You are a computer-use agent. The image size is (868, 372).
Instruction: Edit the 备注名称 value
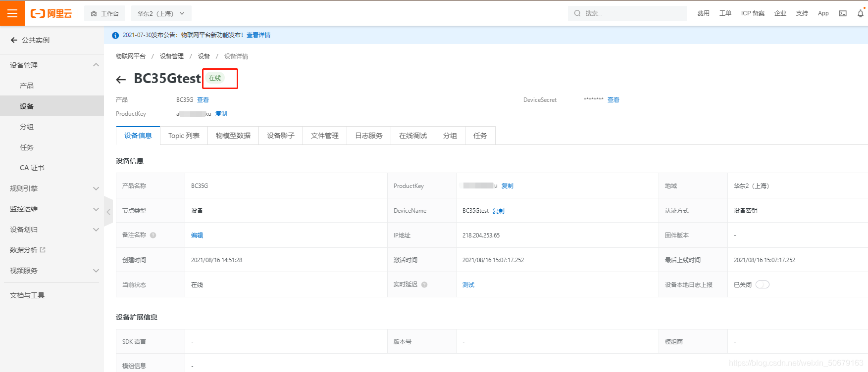(197, 235)
